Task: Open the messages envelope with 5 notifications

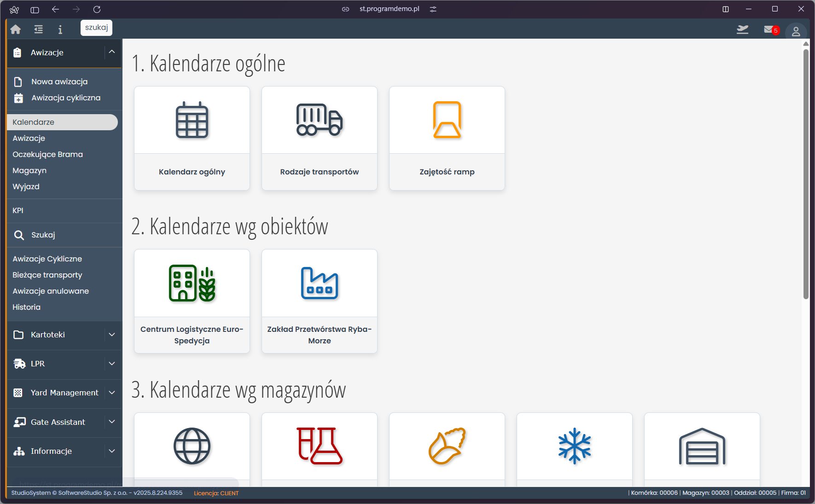Action: 768,29
